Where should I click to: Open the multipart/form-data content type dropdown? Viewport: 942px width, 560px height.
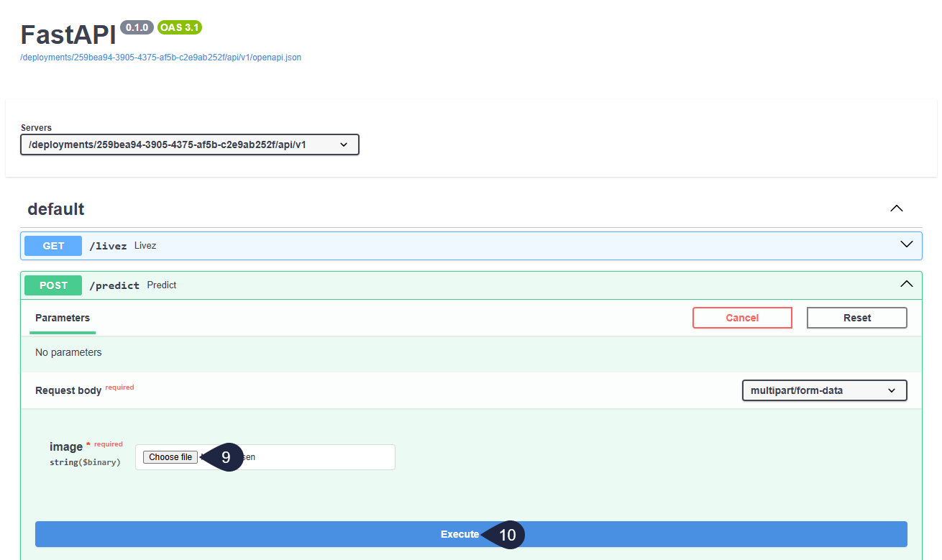tap(824, 390)
